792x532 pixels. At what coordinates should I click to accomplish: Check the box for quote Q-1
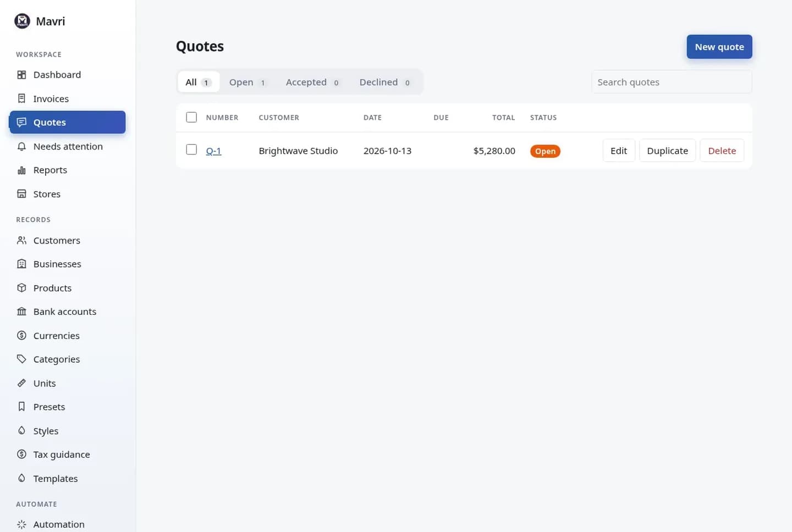tap(191, 149)
